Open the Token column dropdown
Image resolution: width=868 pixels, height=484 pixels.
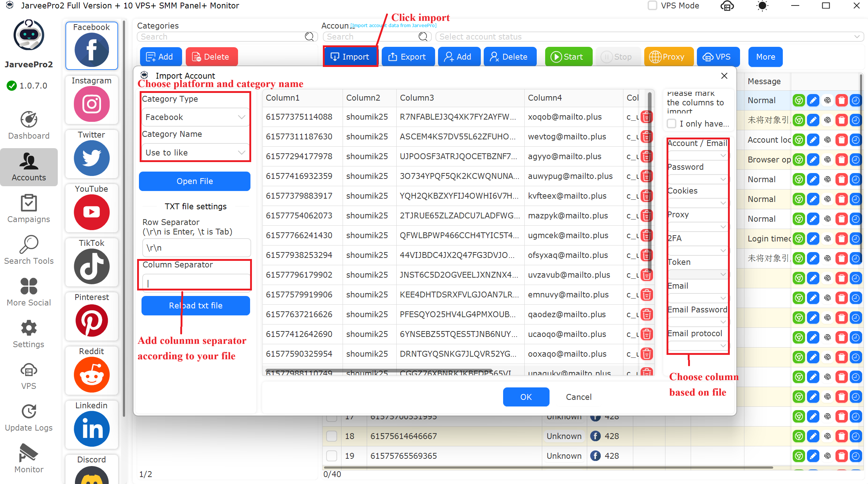[698, 274]
